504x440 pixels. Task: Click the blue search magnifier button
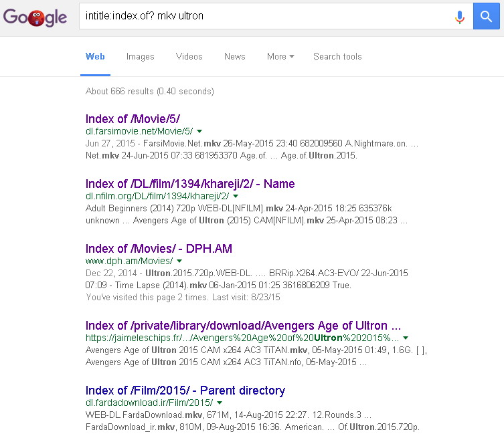click(x=487, y=16)
